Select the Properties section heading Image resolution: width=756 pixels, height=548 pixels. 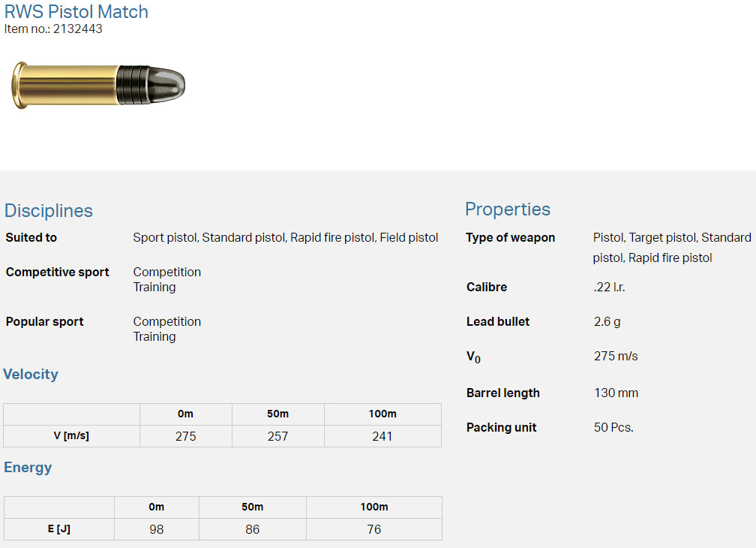508,209
